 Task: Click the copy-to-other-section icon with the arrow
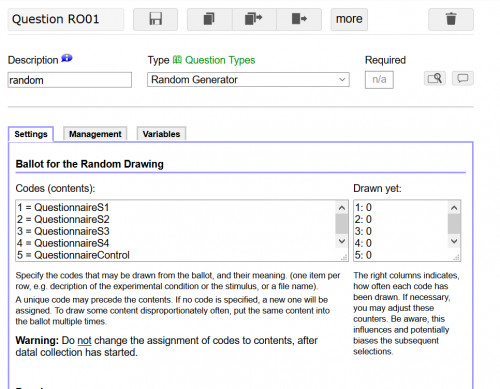tap(254, 19)
